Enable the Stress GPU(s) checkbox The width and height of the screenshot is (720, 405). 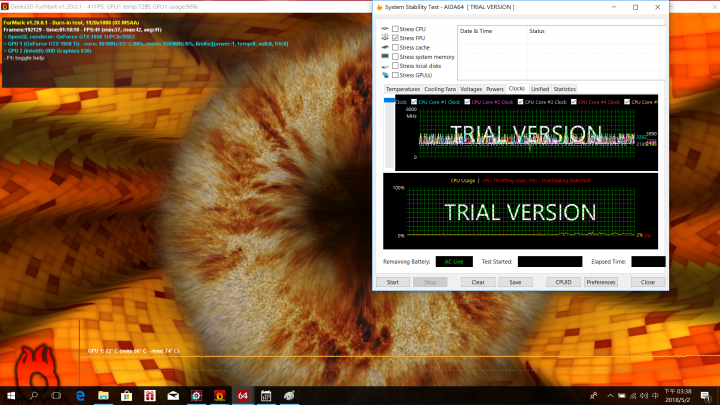click(395, 75)
